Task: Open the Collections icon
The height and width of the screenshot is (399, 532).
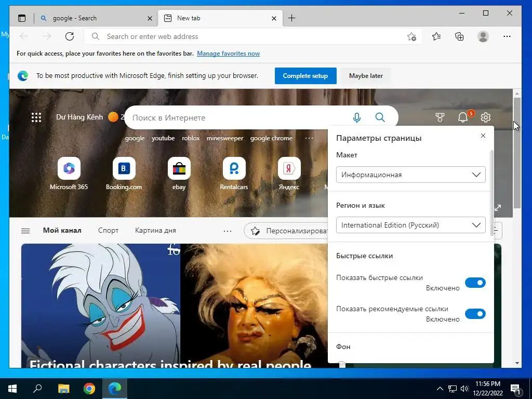Action: [459, 36]
